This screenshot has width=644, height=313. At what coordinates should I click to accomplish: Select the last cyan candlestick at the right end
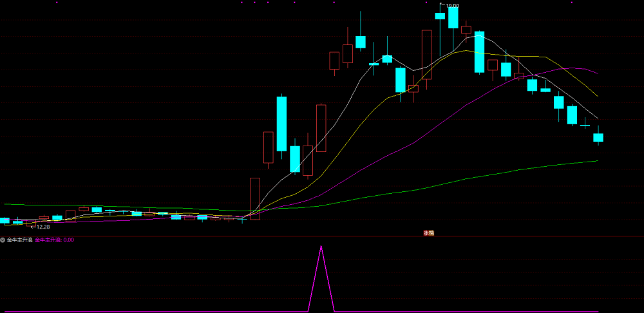click(598, 137)
